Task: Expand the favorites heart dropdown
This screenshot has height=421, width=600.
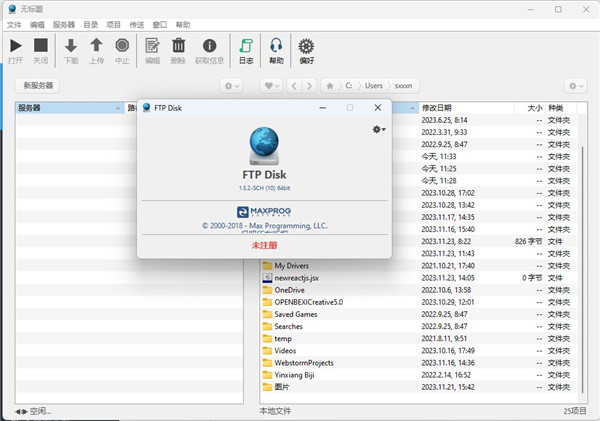Action: click(x=271, y=86)
